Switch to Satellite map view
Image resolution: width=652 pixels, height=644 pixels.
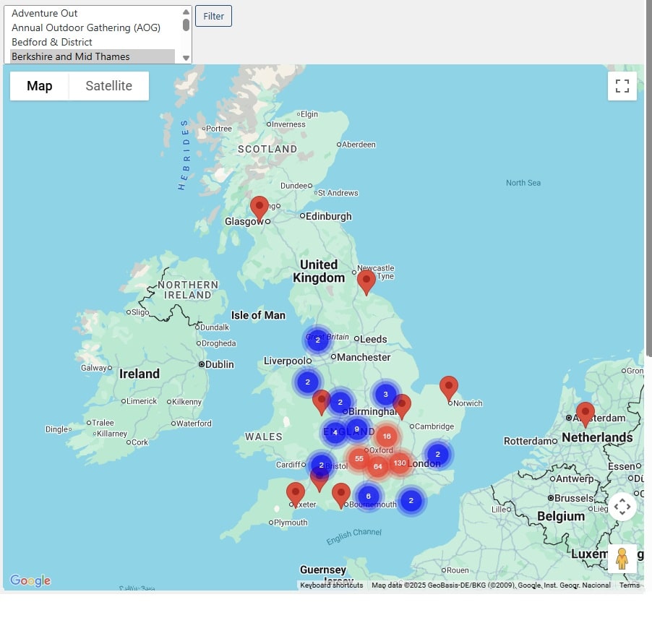tap(108, 86)
